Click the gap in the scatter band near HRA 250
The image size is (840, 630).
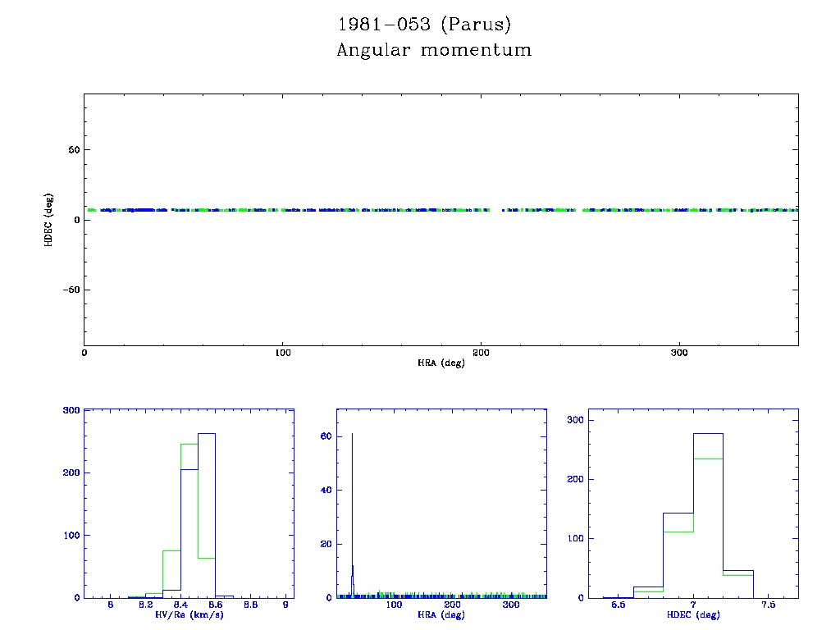click(578, 211)
